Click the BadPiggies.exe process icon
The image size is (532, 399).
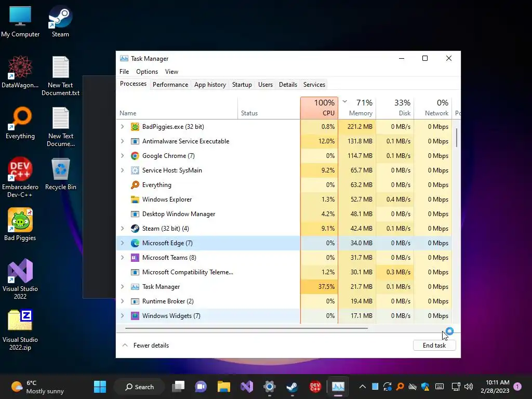click(135, 127)
